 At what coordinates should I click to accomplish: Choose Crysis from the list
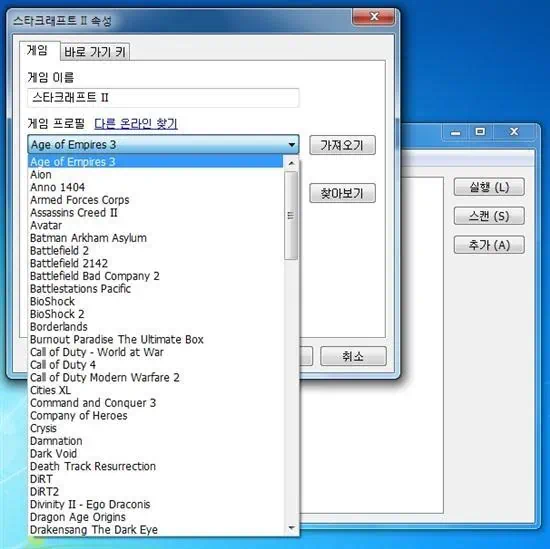[156, 428]
